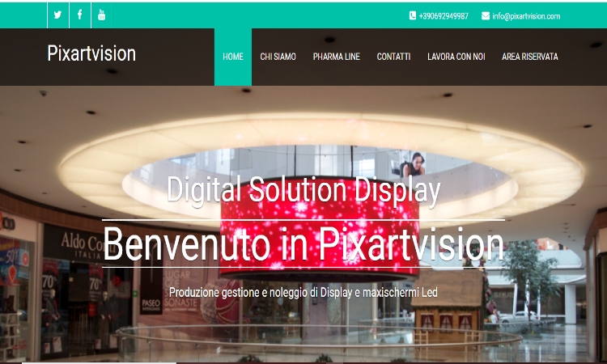Select the HOME menu item
607x364 pixels.
233,57
